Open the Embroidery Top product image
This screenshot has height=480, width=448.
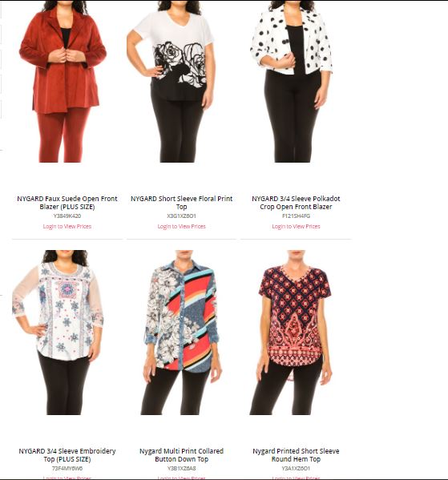tap(59, 333)
